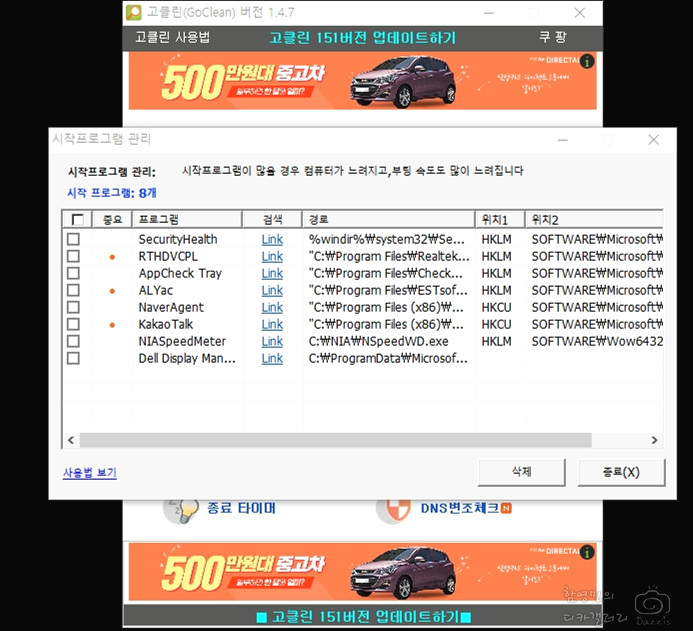The height and width of the screenshot is (631, 693).
Task: Click the GoClean app icon in title bar
Action: pyautogui.click(x=133, y=12)
